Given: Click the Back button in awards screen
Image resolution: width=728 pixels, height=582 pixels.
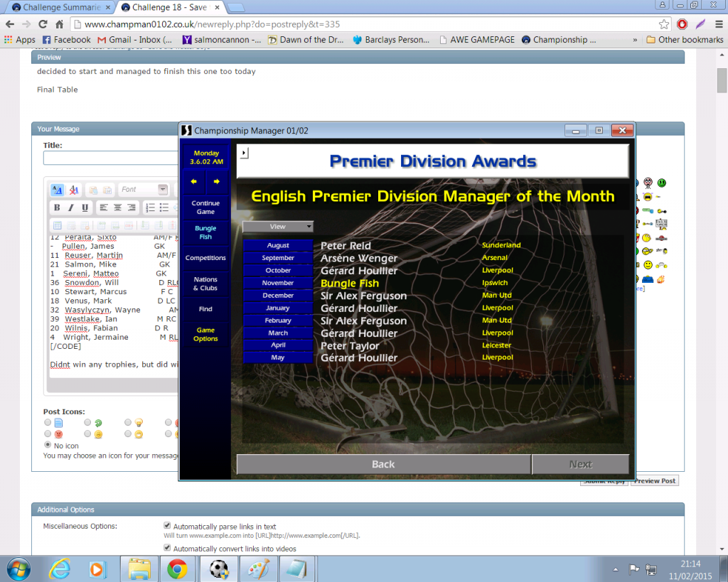Looking at the screenshot, I should coord(383,464).
